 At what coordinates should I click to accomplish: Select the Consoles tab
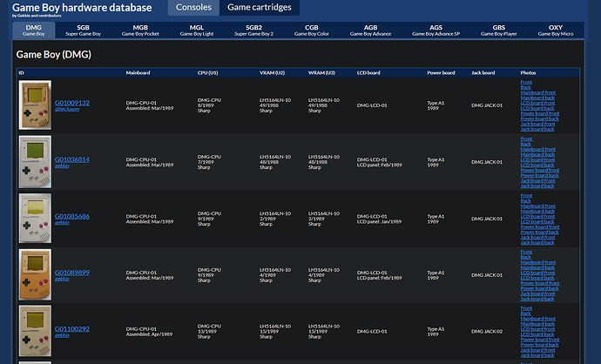(x=192, y=8)
